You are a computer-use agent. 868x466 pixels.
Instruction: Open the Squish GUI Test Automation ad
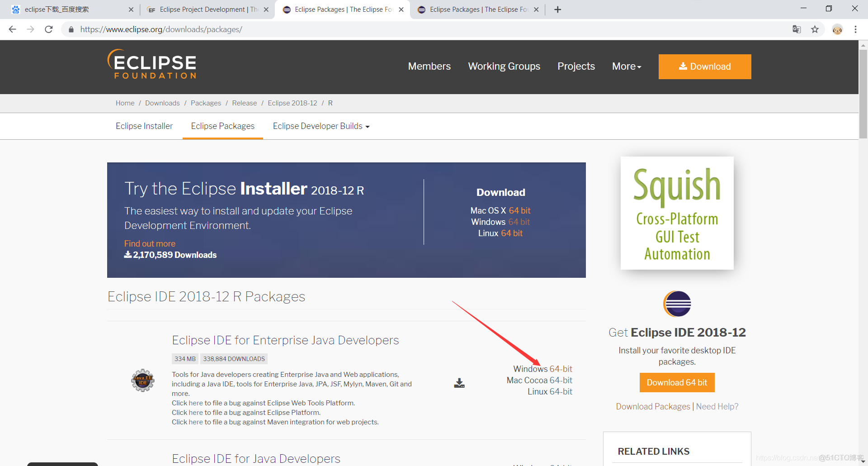[677, 213]
